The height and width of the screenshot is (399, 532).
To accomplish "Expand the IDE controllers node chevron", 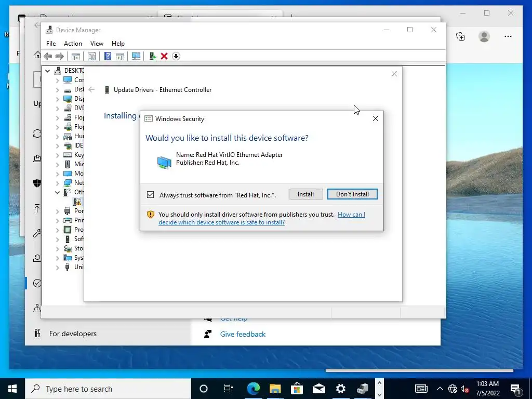I will (57, 146).
